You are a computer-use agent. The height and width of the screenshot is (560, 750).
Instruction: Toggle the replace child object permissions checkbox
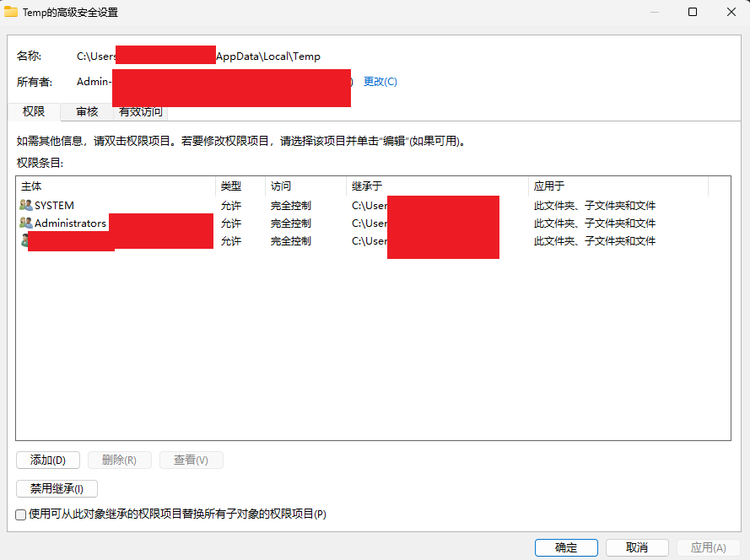(x=20, y=514)
